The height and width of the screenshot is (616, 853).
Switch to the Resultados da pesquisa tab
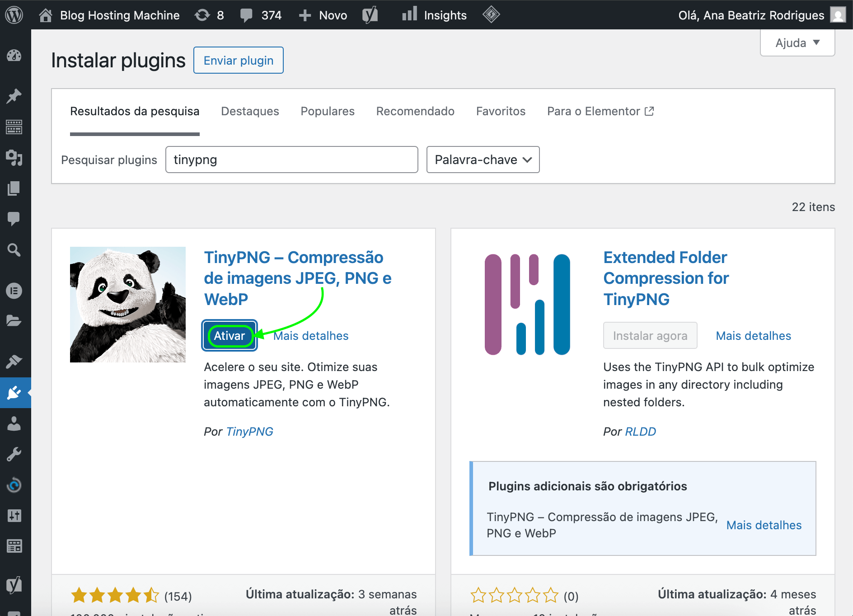pos(135,111)
